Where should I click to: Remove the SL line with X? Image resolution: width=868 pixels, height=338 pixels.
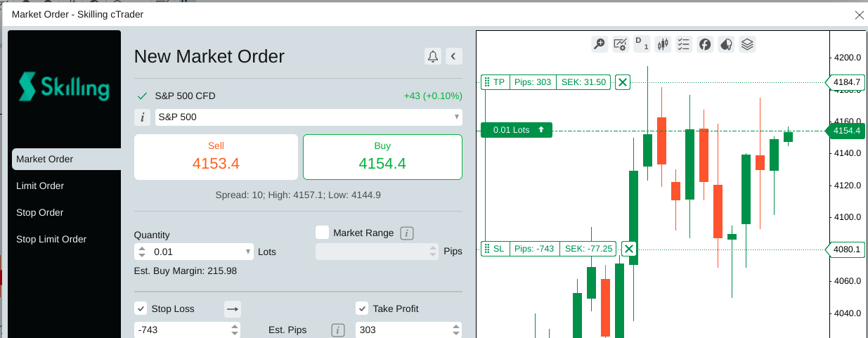629,249
